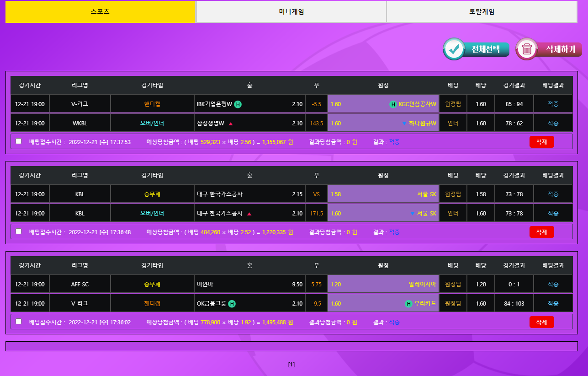The height and width of the screenshot is (376, 588).
Task: Select the 스포츠 tab
Action: (x=101, y=12)
